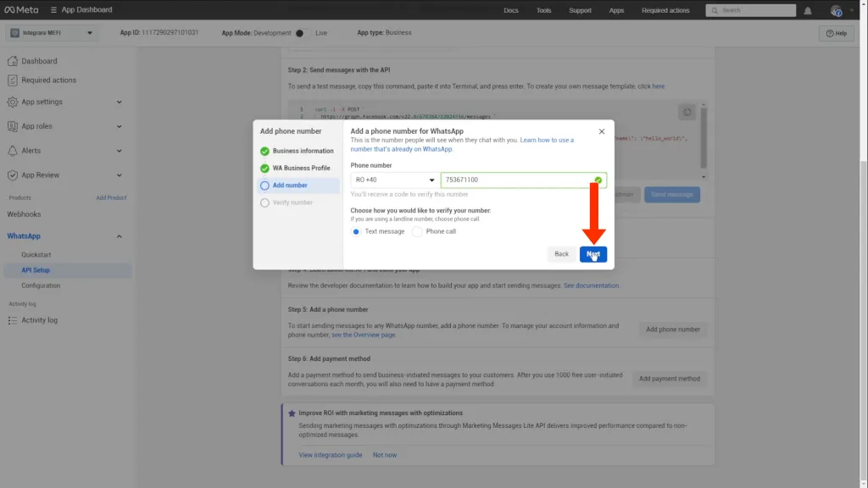868x488 pixels.
Task: Click the Dashboard home icon
Action: tap(12, 61)
